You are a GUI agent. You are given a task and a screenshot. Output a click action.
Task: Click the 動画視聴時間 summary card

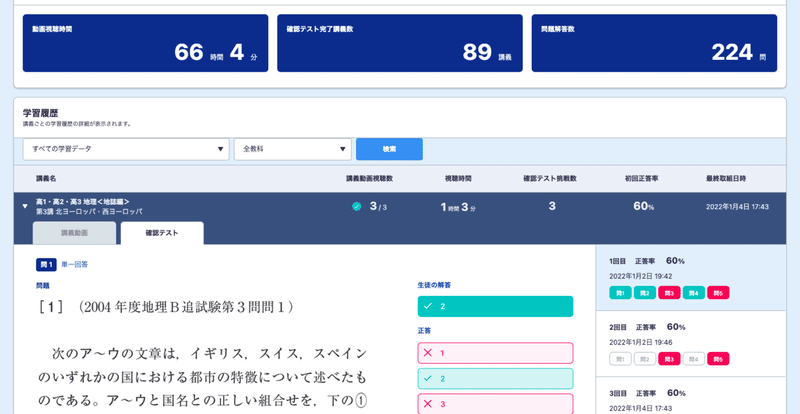(145, 43)
